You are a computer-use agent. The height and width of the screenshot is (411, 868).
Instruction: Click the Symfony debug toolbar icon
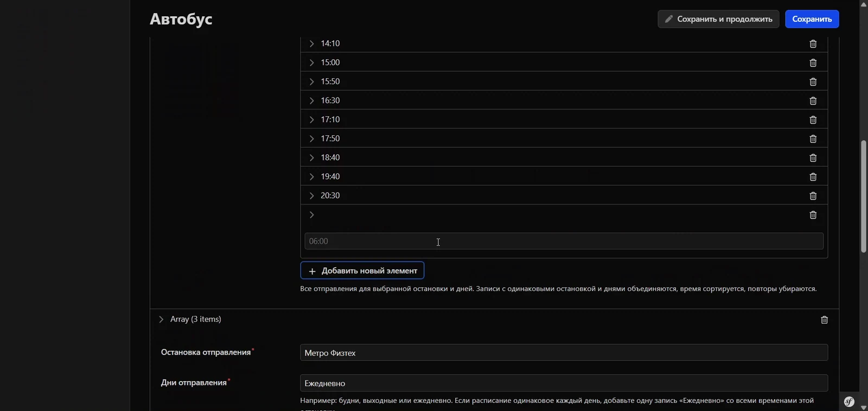(849, 402)
